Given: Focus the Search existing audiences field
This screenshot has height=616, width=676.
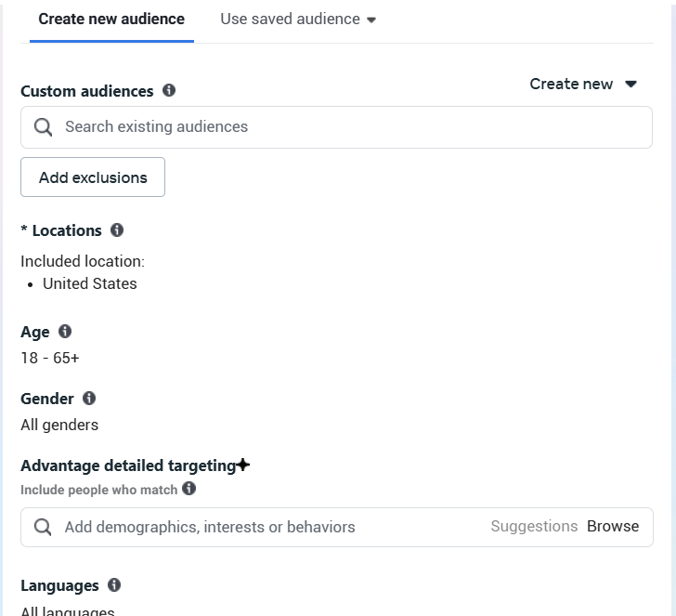Looking at the screenshot, I should [336, 127].
